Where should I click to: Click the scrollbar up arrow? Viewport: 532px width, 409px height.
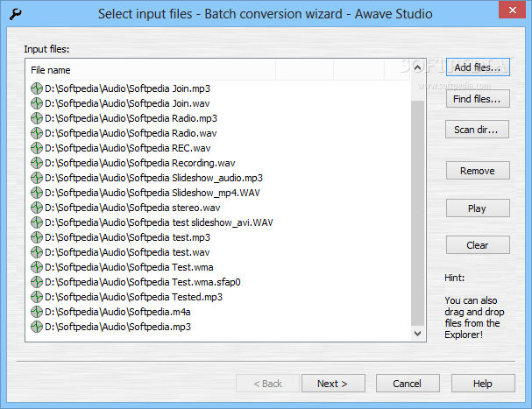click(418, 67)
